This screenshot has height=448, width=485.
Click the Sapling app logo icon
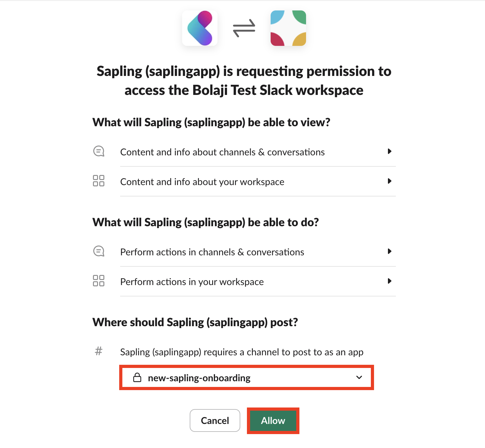[200, 28]
